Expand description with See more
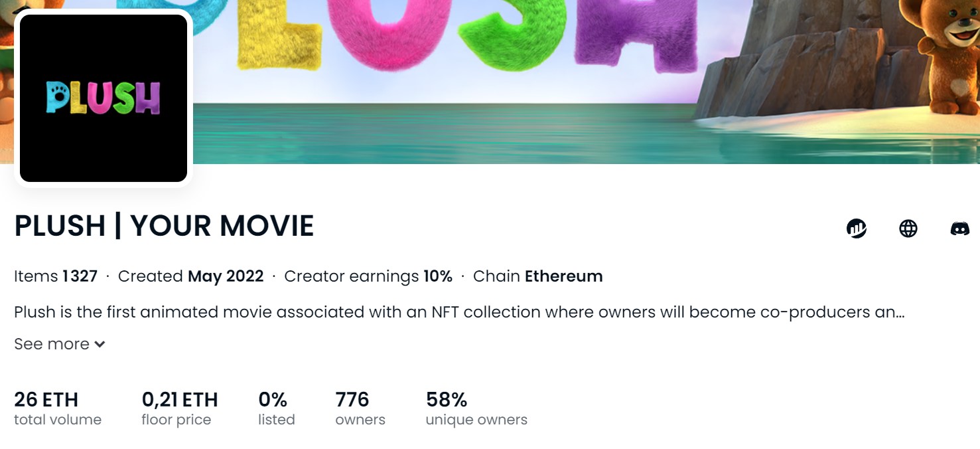This screenshot has height=449, width=980. click(x=60, y=344)
